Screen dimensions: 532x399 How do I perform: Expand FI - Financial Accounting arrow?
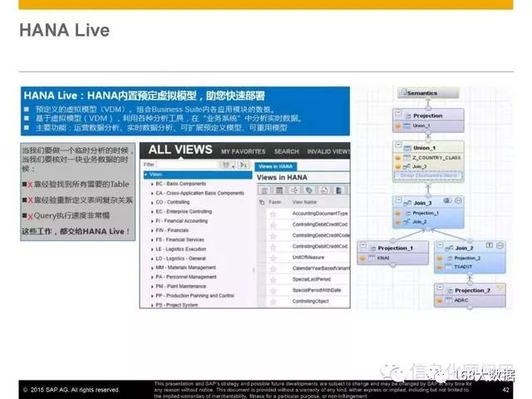(x=152, y=221)
